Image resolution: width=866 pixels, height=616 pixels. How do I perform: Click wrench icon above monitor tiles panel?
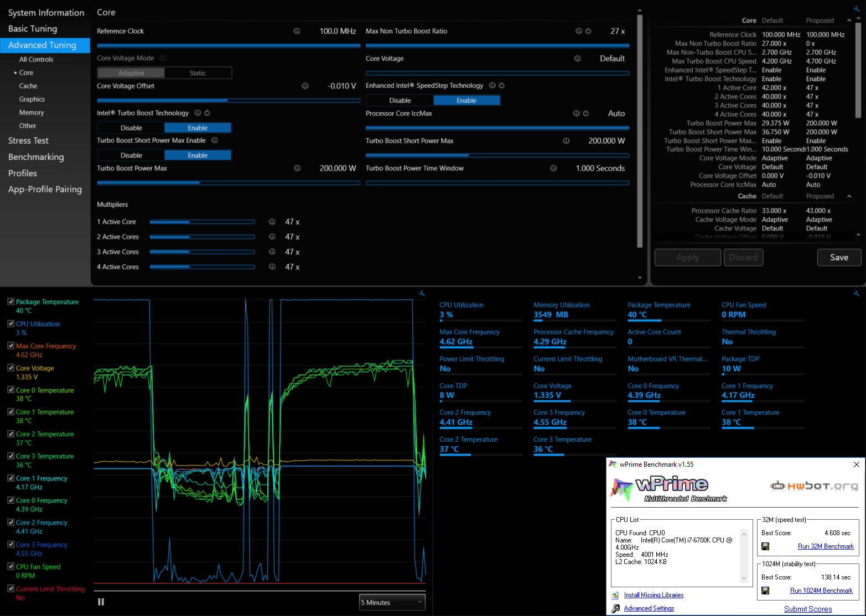[857, 294]
